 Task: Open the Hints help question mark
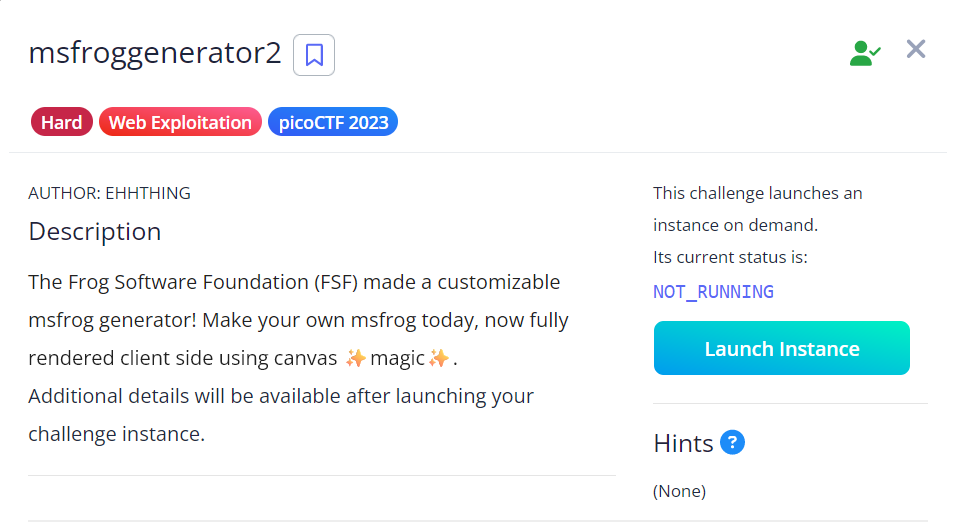(732, 442)
